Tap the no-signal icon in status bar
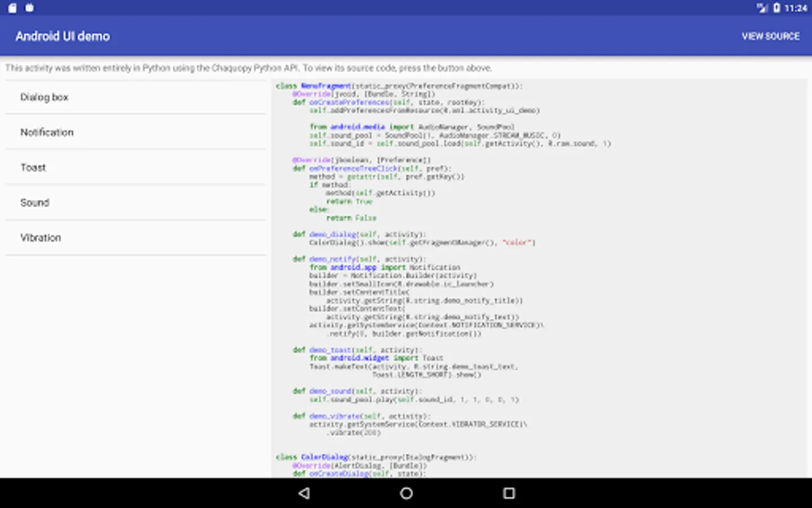Screen dimensions: 812x508 coord(762,8)
